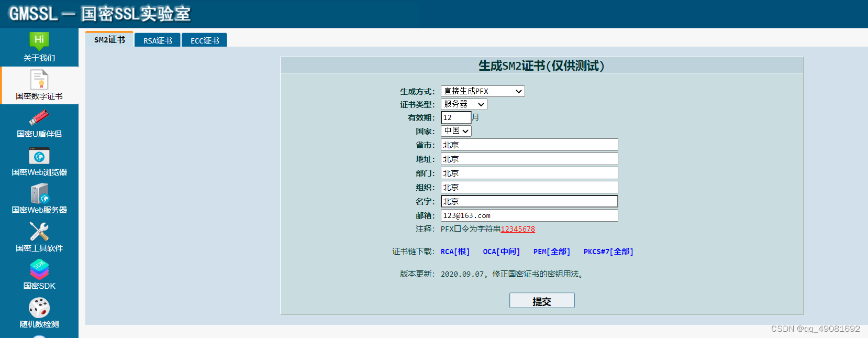This screenshot has height=338, width=868.
Task: Click the GMSSL 国密SSL实验室 header title
Action: tap(100, 14)
